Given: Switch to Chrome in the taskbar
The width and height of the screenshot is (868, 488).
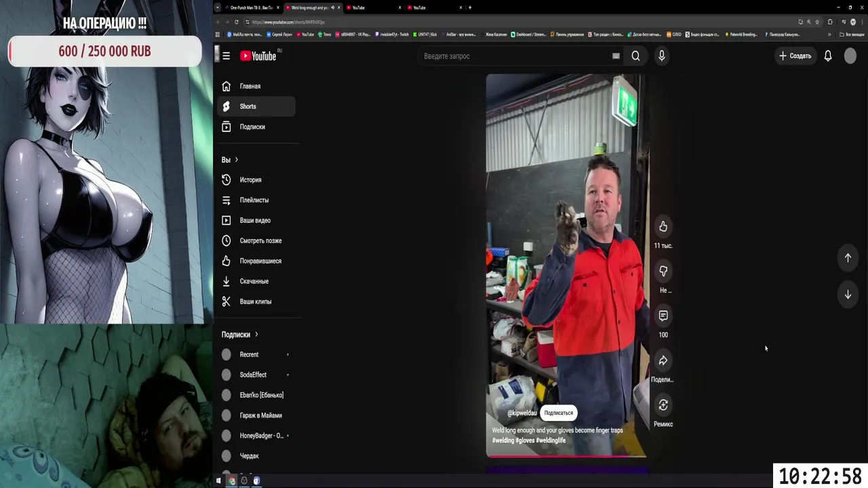Looking at the screenshot, I should point(232,481).
